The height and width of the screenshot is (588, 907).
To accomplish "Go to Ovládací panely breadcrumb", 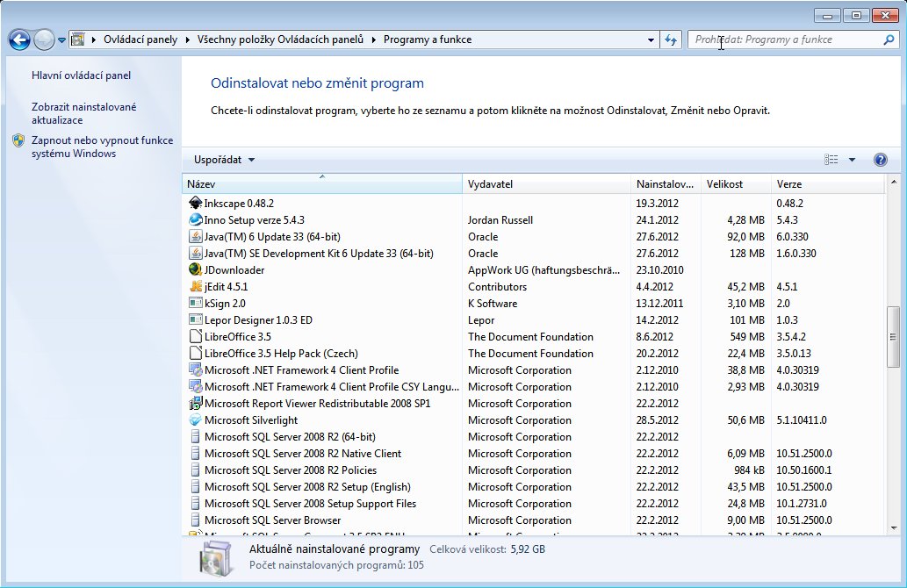I will click(x=140, y=39).
